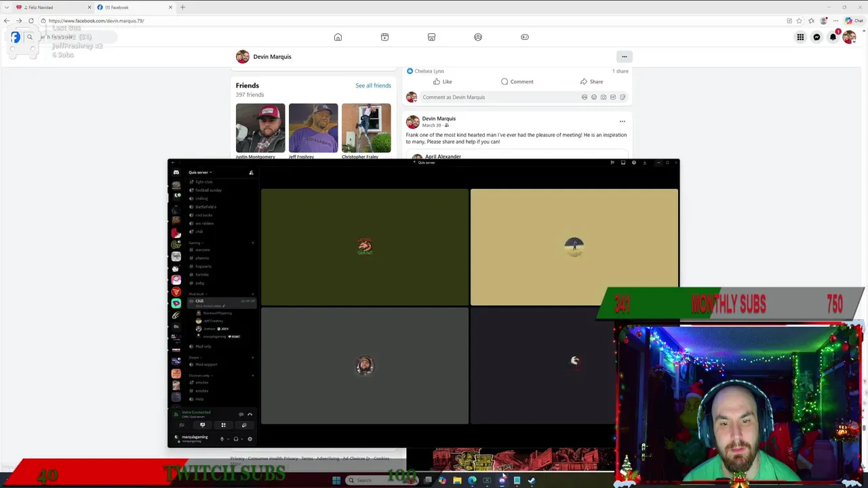Open the Facebook account avatar menu
Viewport: 868px width, 488px height.
click(x=849, y=37)
